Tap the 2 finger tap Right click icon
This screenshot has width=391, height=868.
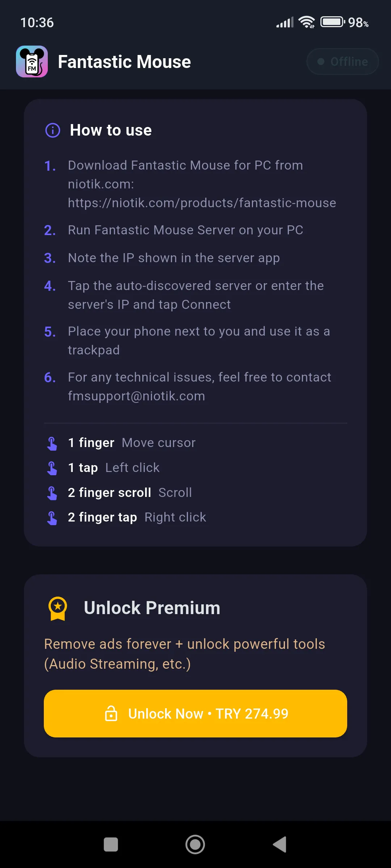52,518
